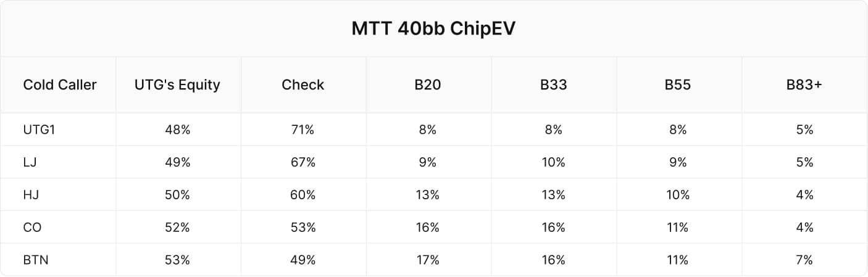Click the B20 column header
The height and width of the screenshot is (277, 868).
pos(427,85)
